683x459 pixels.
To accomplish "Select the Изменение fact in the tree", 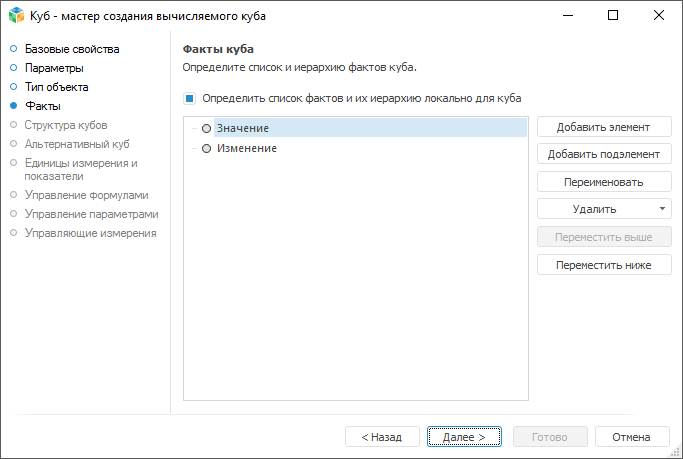I will 247,148.
